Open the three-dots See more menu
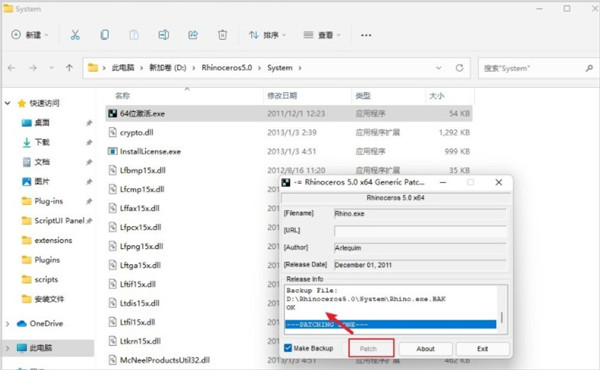The image size is (600, 370). [366, 35]
